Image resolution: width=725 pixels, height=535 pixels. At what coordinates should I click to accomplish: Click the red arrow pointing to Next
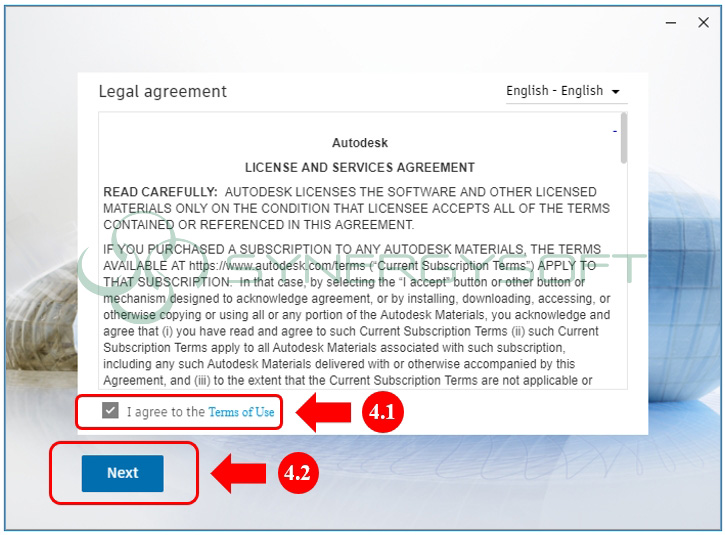(240, 474)
